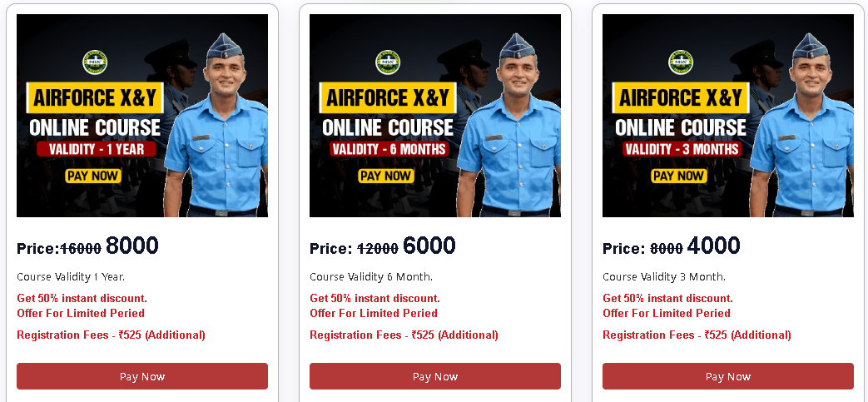Click the MKC logo in the 1 Year banner

point(95,62)
